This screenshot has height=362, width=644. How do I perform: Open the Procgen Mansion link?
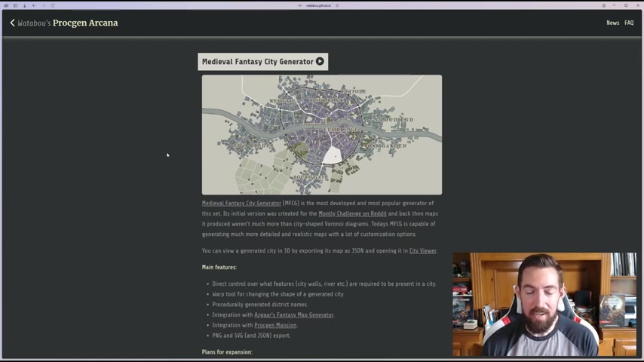275,325
